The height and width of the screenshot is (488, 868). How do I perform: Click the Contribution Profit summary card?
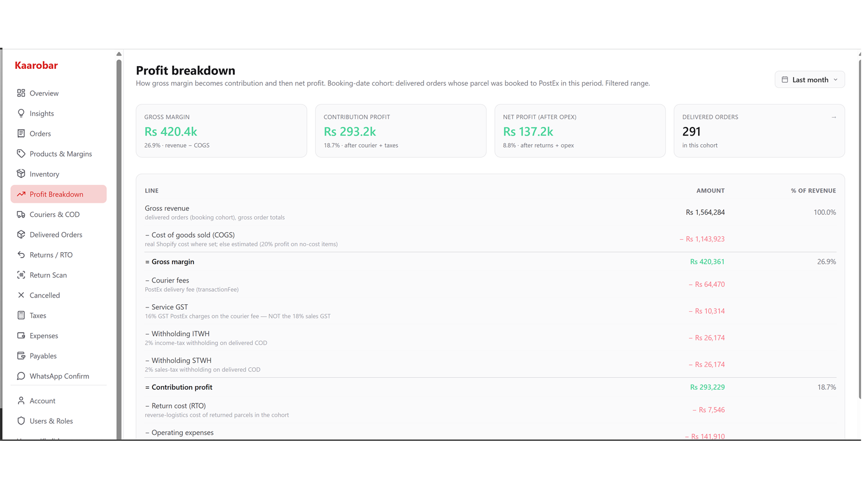pyautogui.click(x=401, y=131)
